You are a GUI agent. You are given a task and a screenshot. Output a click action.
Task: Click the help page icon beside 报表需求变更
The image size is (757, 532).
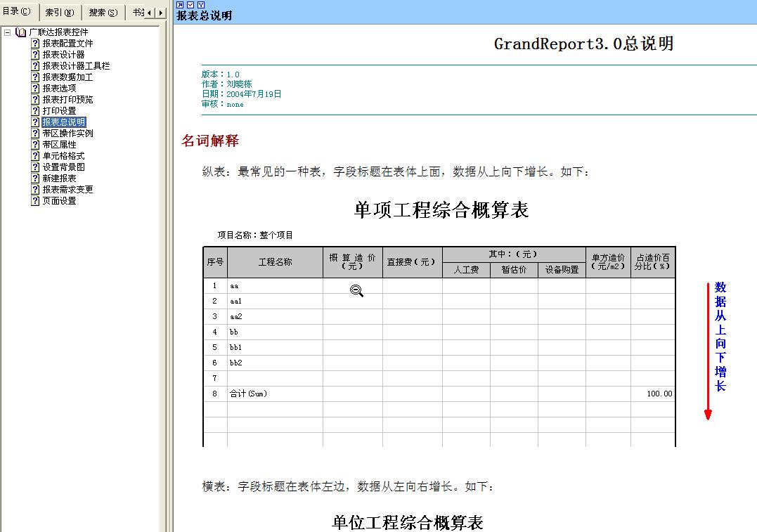click(x=35, y=190)
